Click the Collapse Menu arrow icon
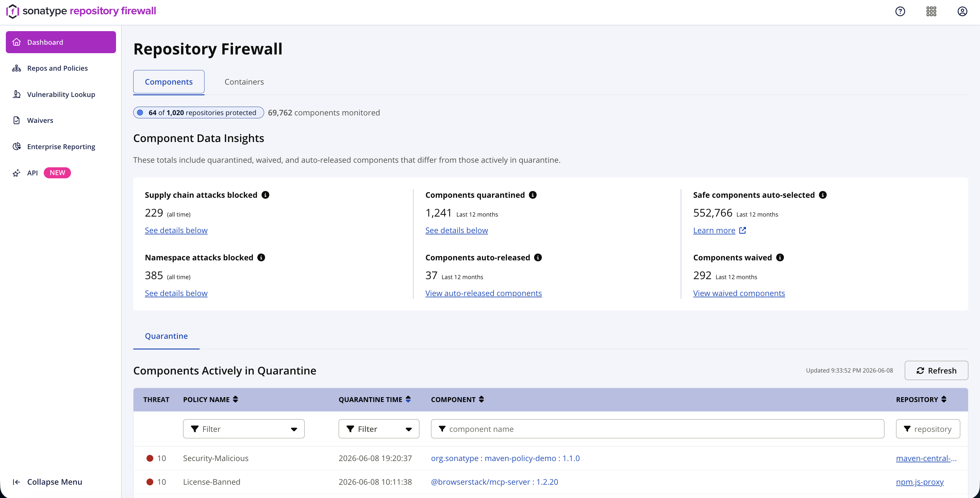The height and width of the screenshot is (498, 980). 16,482
